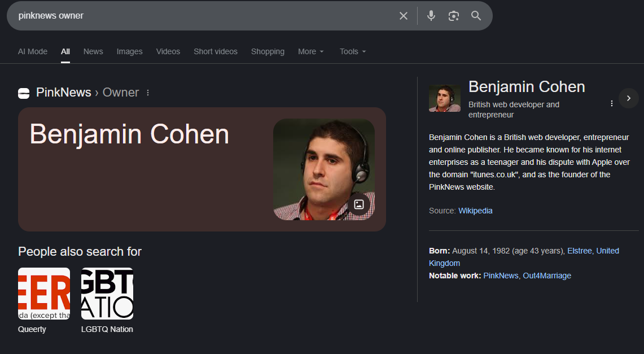Click the Born label in knowledge panel
Viewport: 644px width, 354px height.
pyautogui.click(x=440, y=251)
